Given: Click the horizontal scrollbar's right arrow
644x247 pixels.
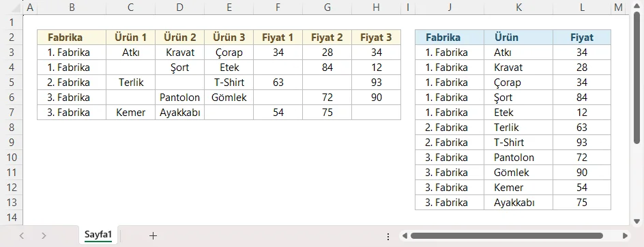Looking at the screenshot, I should click(x=625, y=236).
